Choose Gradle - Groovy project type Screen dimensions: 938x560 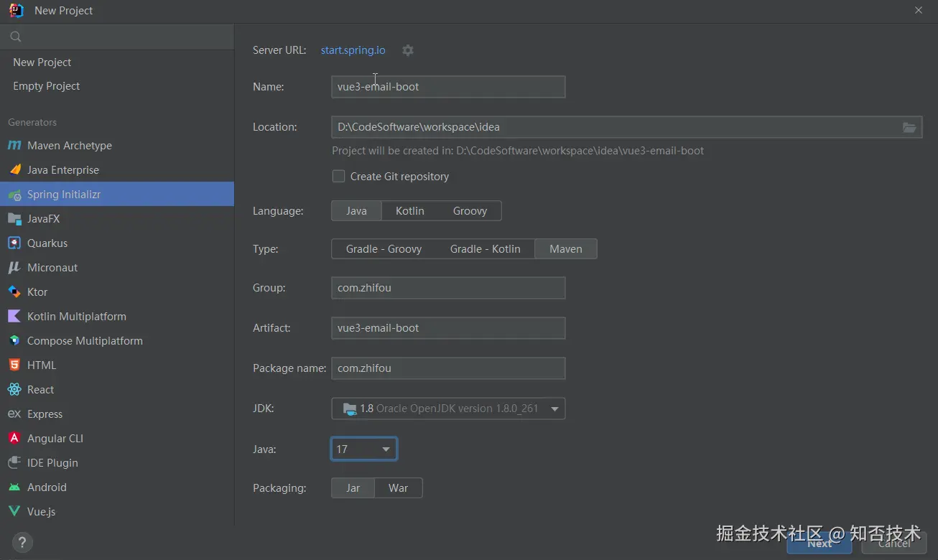point(384,249)
